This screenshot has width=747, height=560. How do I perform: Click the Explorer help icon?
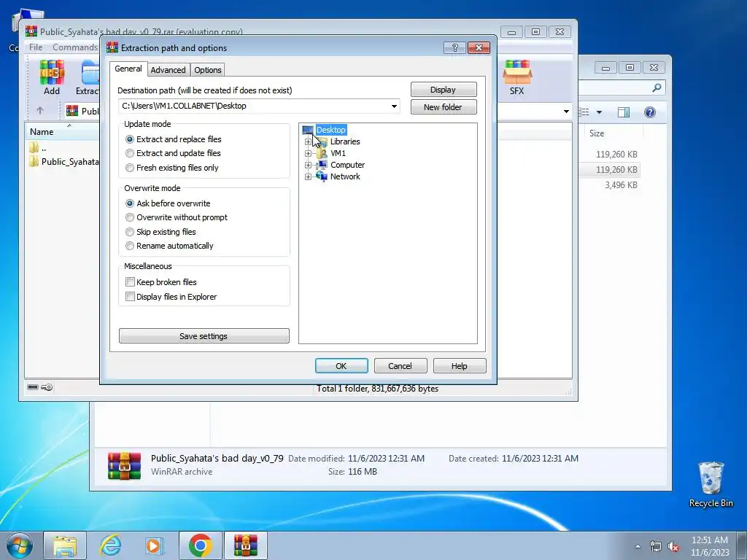point(649,112)
